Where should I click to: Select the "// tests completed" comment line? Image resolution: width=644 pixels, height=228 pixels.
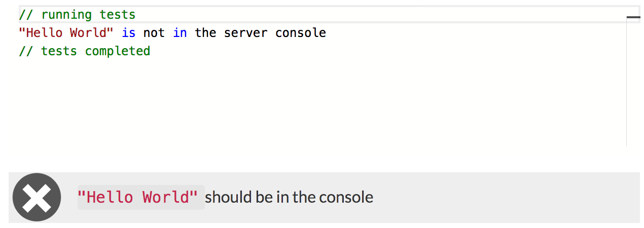pyautogui.click(x=84, y=51)
